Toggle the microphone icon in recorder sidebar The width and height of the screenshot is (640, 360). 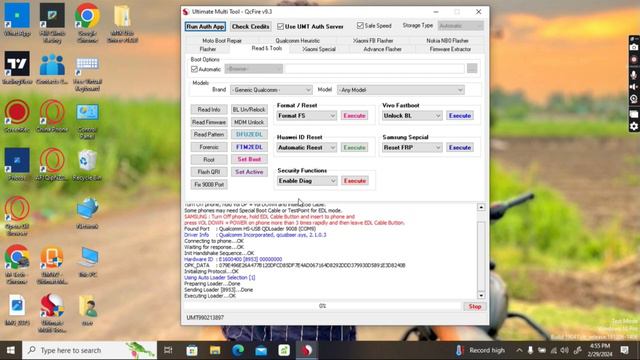pos(633,74)
